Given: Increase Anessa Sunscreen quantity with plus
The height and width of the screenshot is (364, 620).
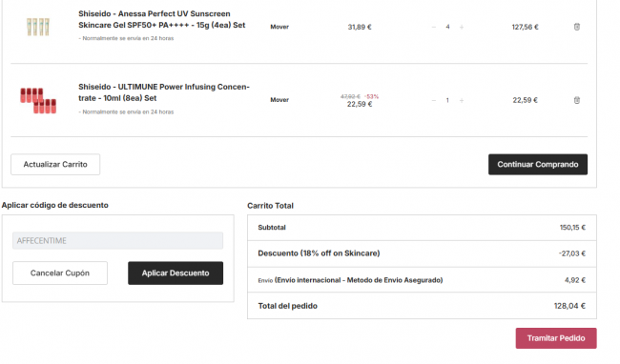Looking at the screenshot, I should pos(462,27).
